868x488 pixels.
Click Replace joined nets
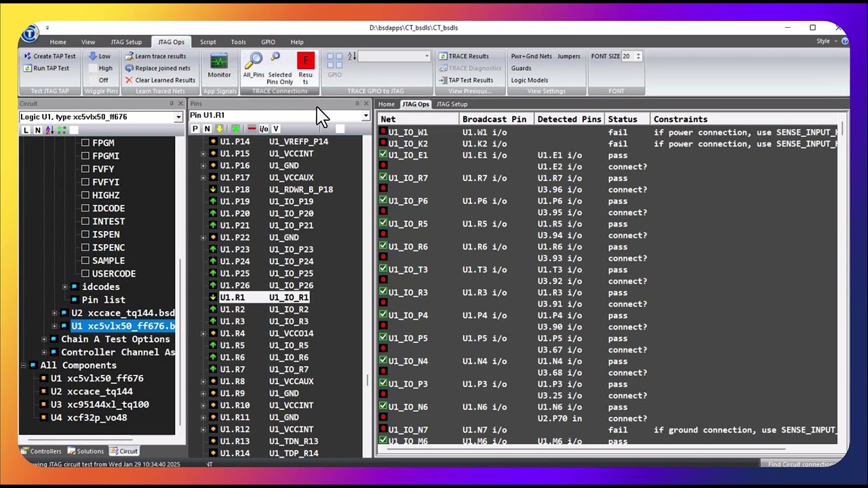157,68
